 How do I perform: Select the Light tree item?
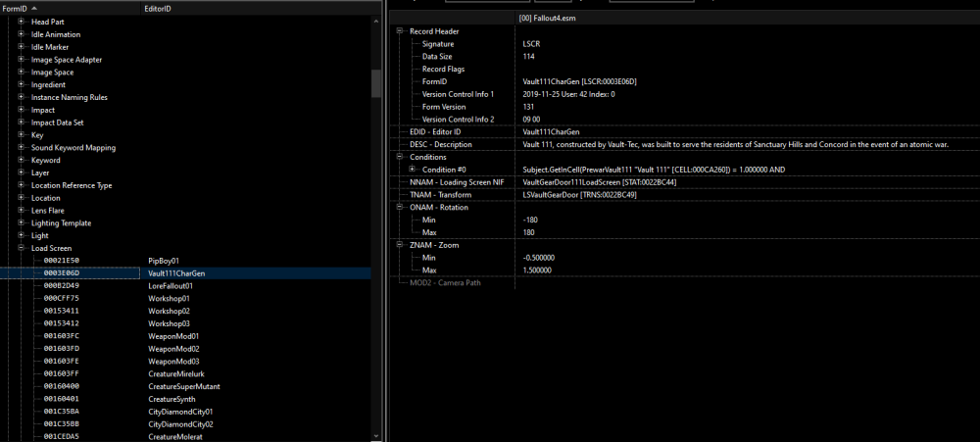[x=40, y=235]
